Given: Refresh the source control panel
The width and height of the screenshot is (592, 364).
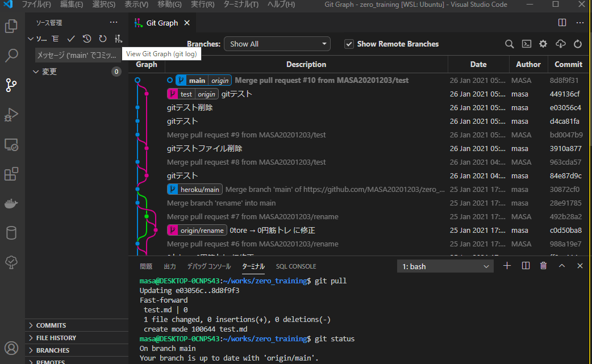Looking at the screenshot, I should click(x=102, y=39).
